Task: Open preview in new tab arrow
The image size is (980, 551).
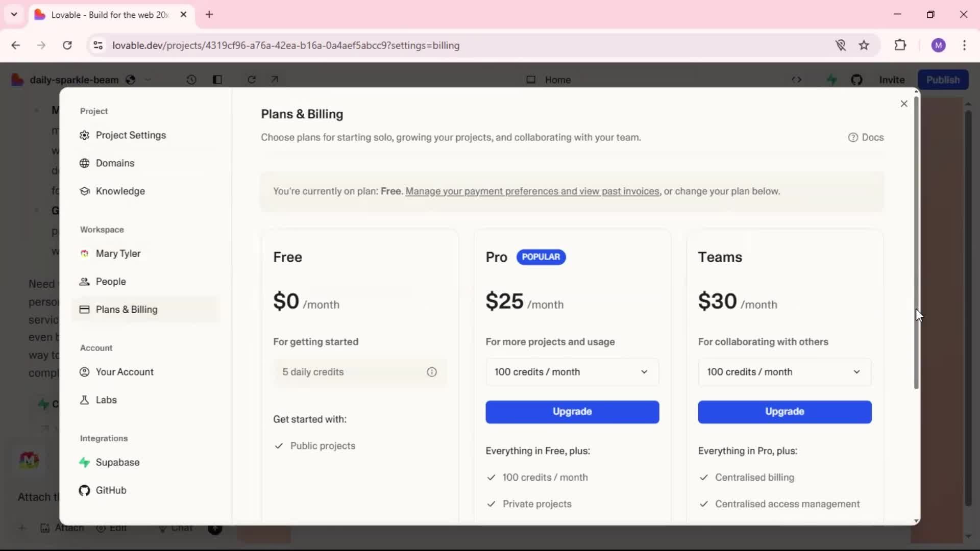Action: [275, 79]
